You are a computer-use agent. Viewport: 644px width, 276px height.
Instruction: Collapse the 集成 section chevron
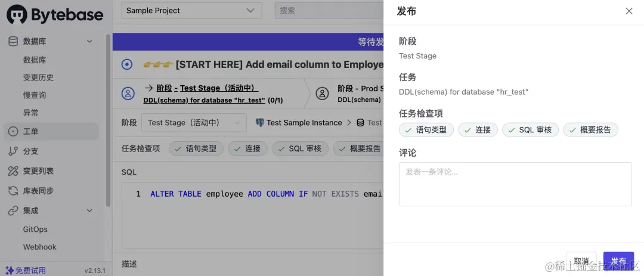coord(89,210)
